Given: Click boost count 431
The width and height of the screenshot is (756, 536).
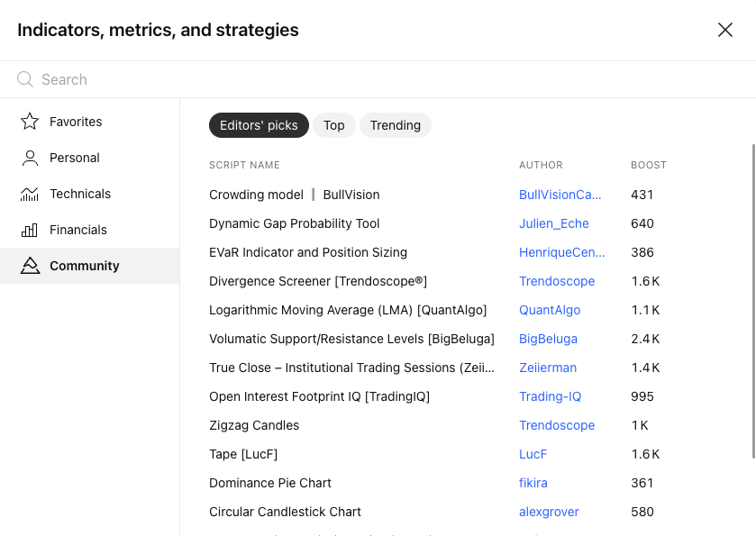Looking at the screenshot, I should coord(642,195).
